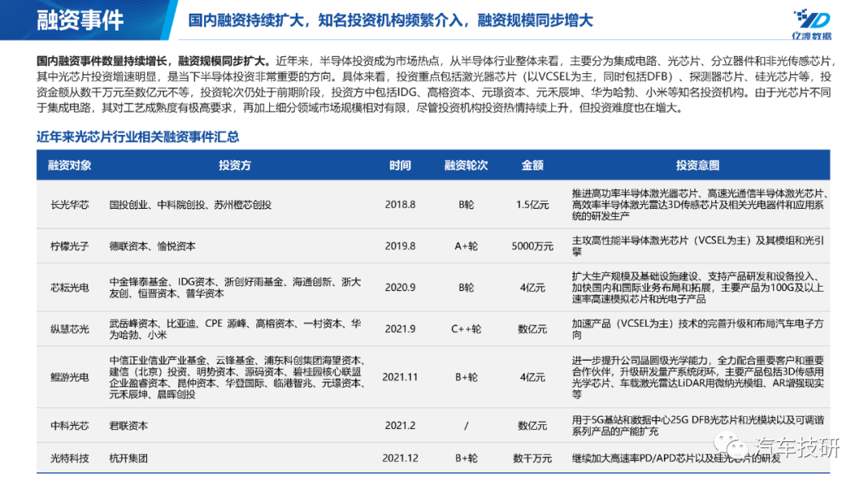Screen dimensions: 868x486
Task: Click the date 2018.8
Action: click(x=399, y=204)
